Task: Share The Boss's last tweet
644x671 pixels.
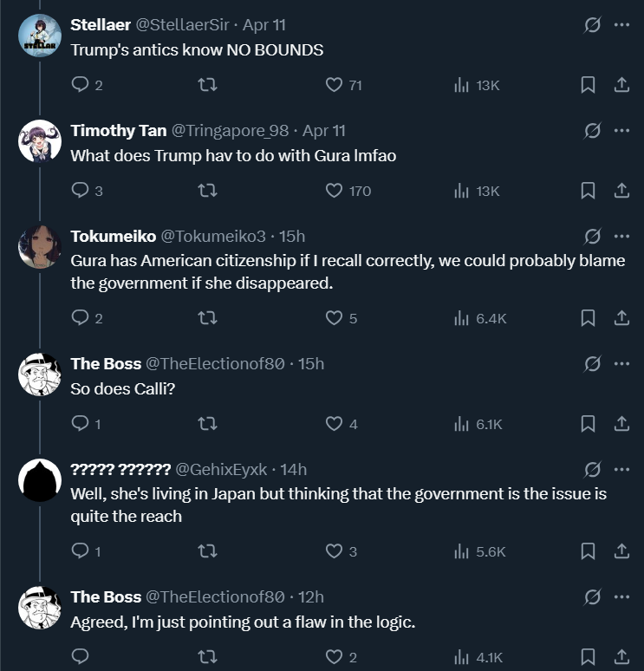Action: [x=621, y=657]
